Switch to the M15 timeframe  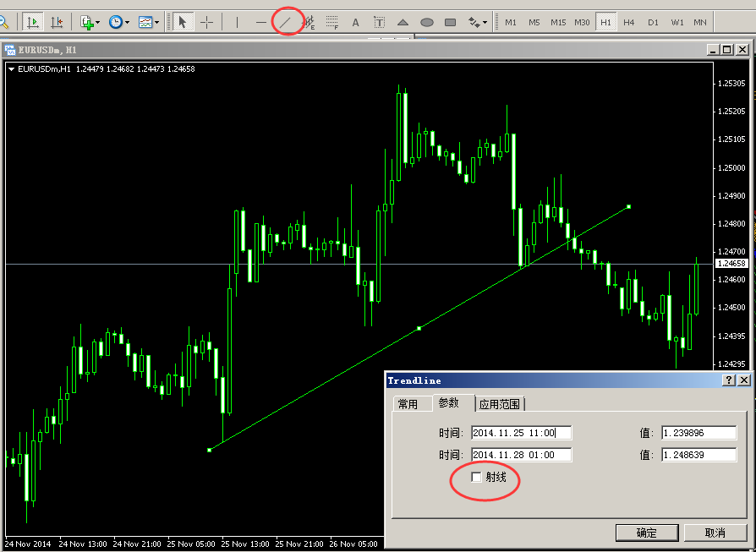click(x=558, y=22)
